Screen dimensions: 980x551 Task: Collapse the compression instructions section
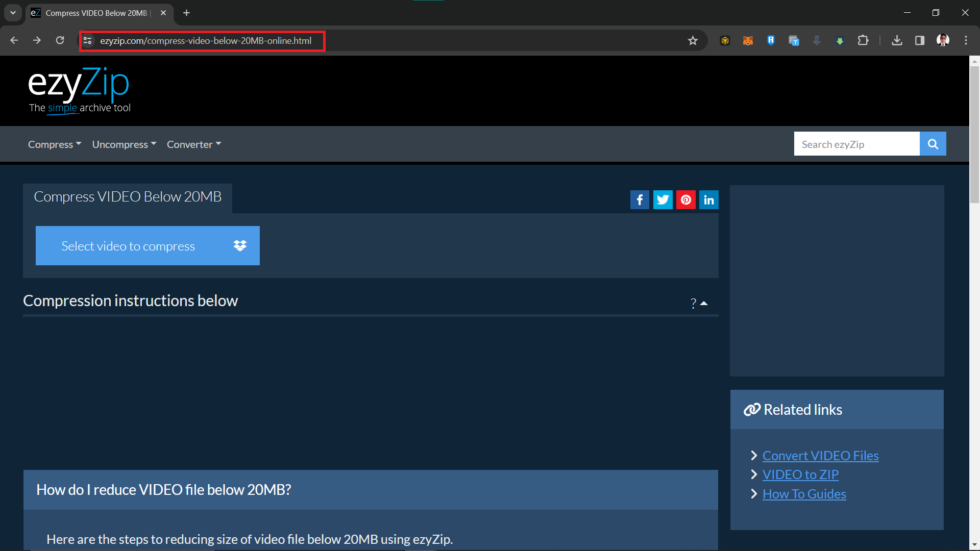(x=704, y=303)
